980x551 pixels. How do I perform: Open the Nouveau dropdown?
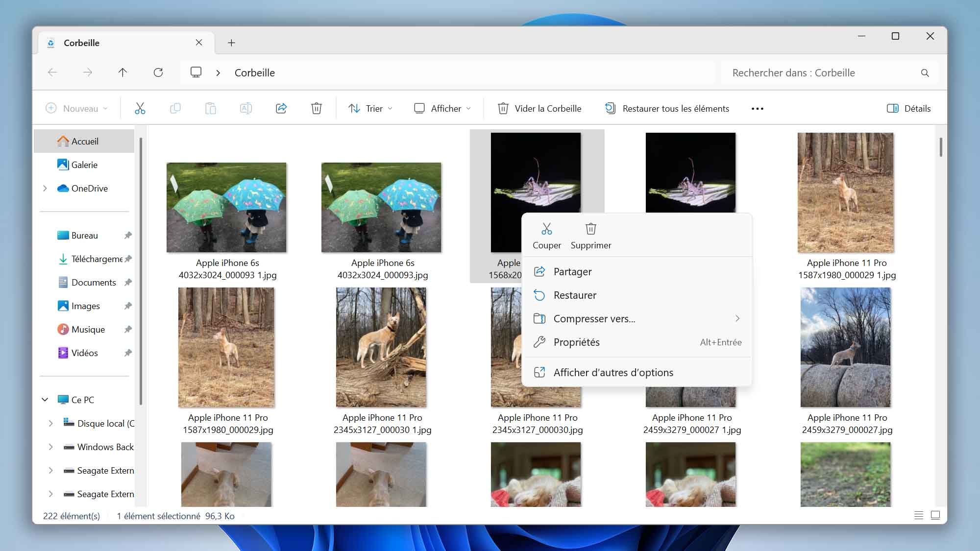76,108
